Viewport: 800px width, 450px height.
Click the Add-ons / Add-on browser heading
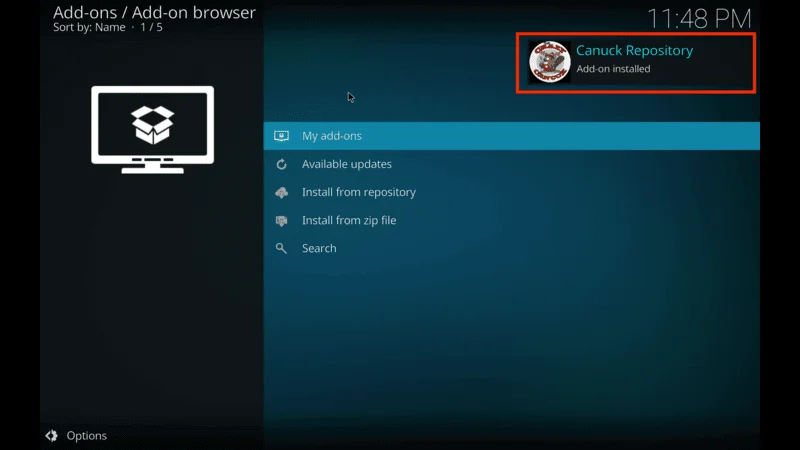[x=154, y=12]
